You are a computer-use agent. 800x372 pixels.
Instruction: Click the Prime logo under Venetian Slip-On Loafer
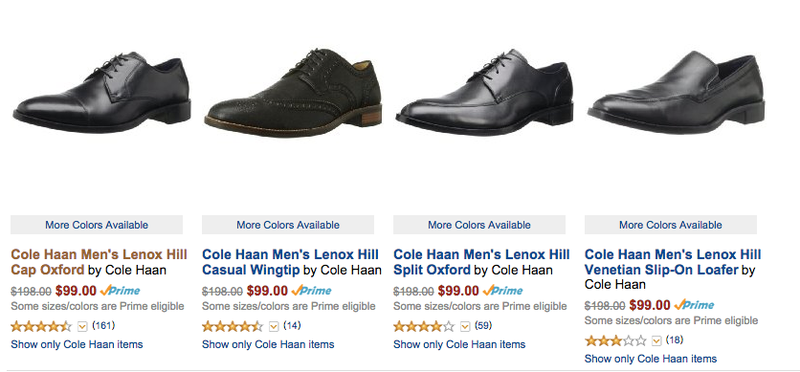pos(694,305)
